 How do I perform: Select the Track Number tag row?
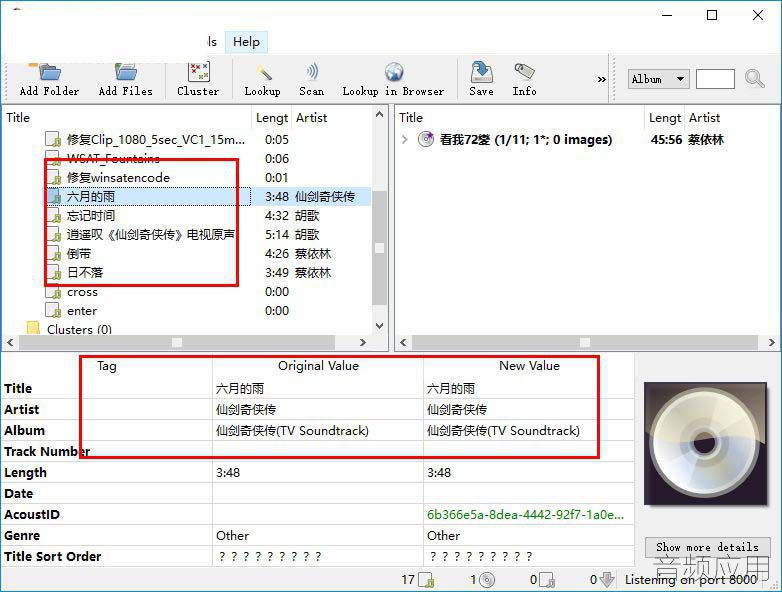pyautogui.click(x=47, y=451)
